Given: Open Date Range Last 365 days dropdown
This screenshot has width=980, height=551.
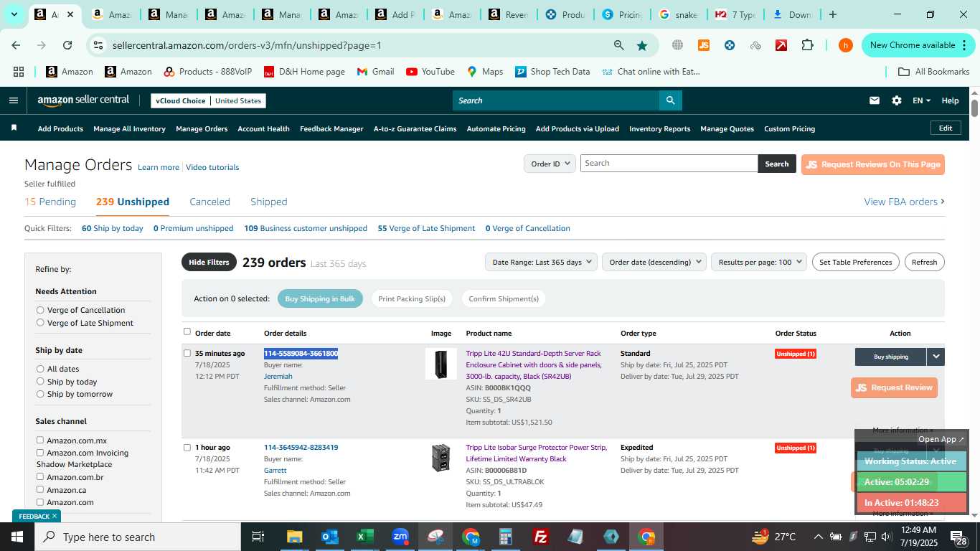Looking at the screenshot, I should click(x=541, y=262).
